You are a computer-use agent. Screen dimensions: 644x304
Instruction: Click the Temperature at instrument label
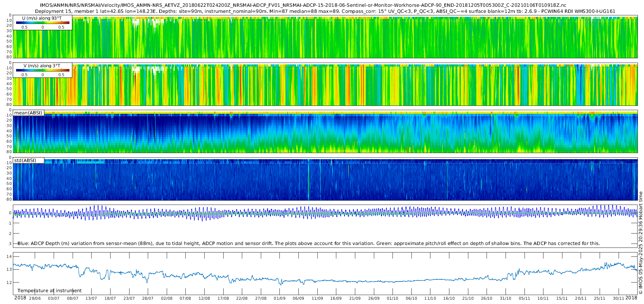point(49,291)
